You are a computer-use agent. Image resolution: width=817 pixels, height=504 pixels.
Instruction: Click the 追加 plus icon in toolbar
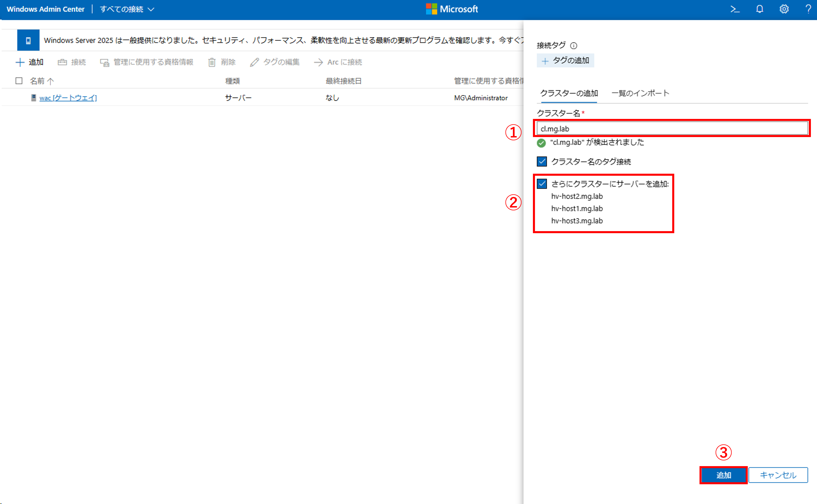[x=20, y=62]
